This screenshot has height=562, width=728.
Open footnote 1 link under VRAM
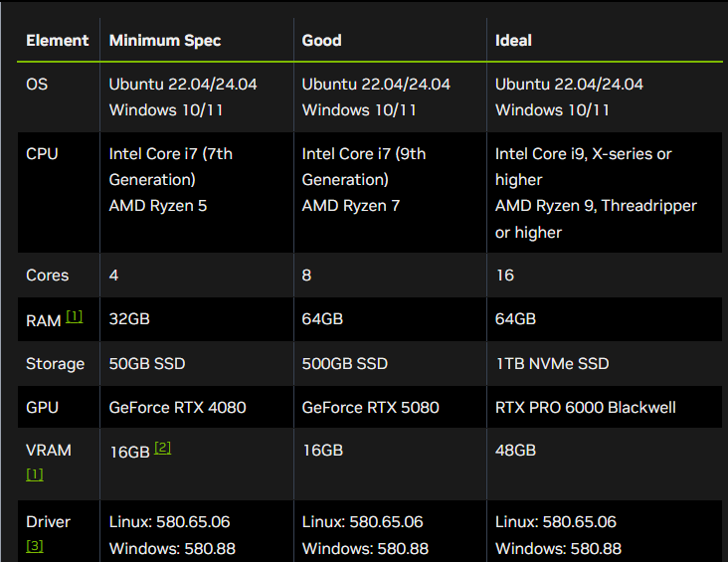[x=35, y=474]
